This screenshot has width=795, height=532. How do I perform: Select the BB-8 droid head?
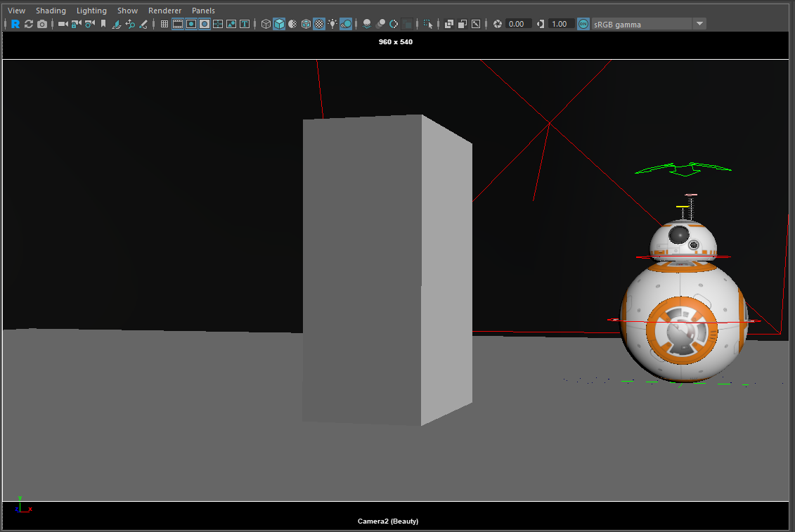coord(683,242)
